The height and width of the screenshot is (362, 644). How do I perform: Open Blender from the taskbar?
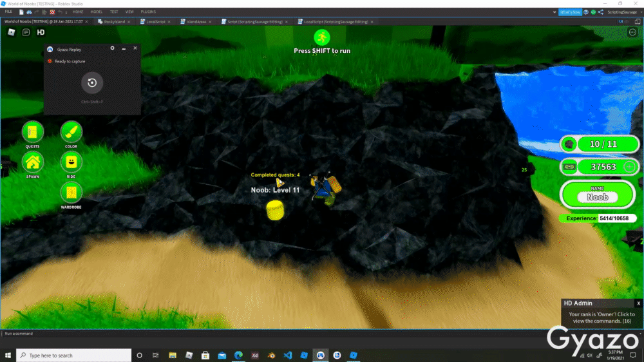click(271, 356)
